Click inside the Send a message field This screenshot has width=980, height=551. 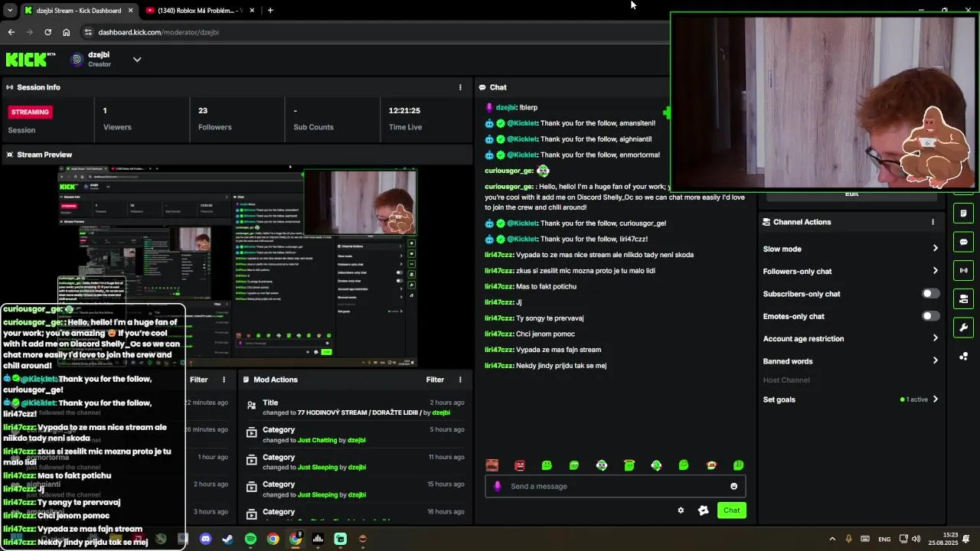615,486
